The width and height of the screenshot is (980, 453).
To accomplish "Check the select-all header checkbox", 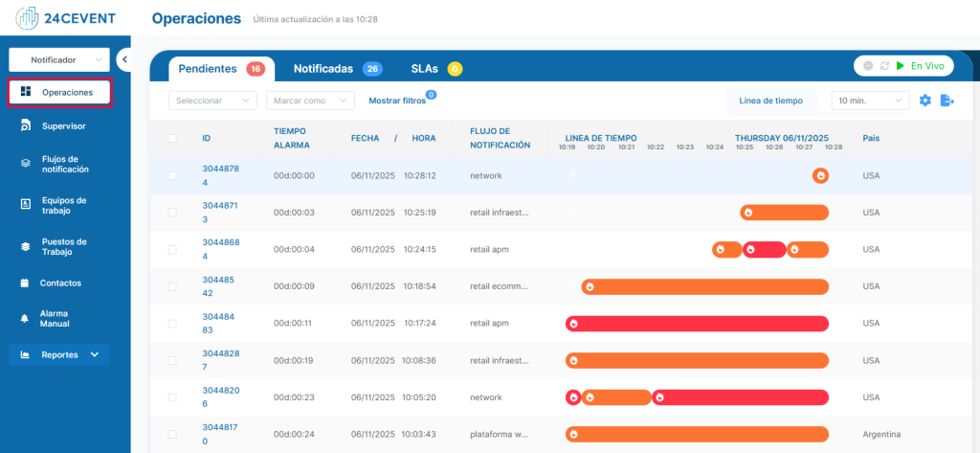I will coord(172,139).
